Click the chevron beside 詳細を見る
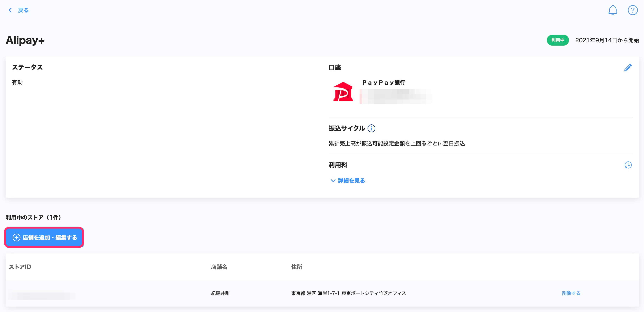The image size is (644, 312). [333, 181]
